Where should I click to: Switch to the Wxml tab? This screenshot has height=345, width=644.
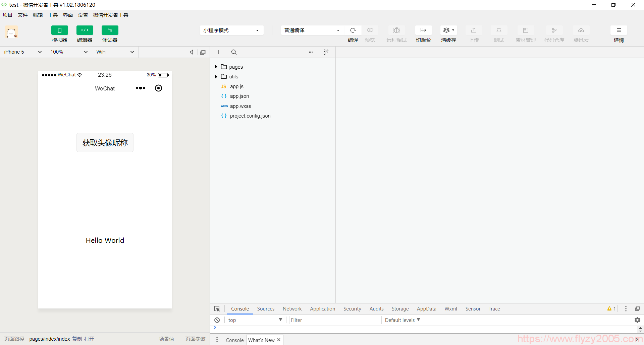(451, 309)
